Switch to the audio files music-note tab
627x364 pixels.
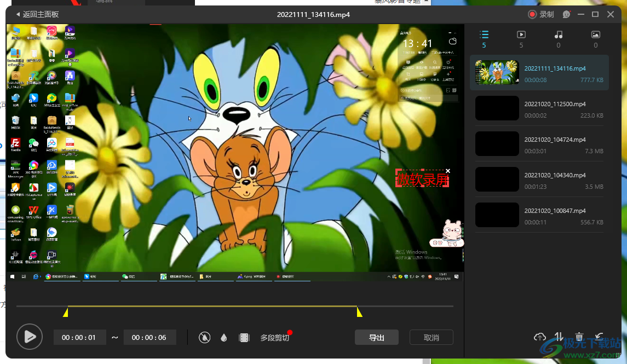click(x=558, y=39)
